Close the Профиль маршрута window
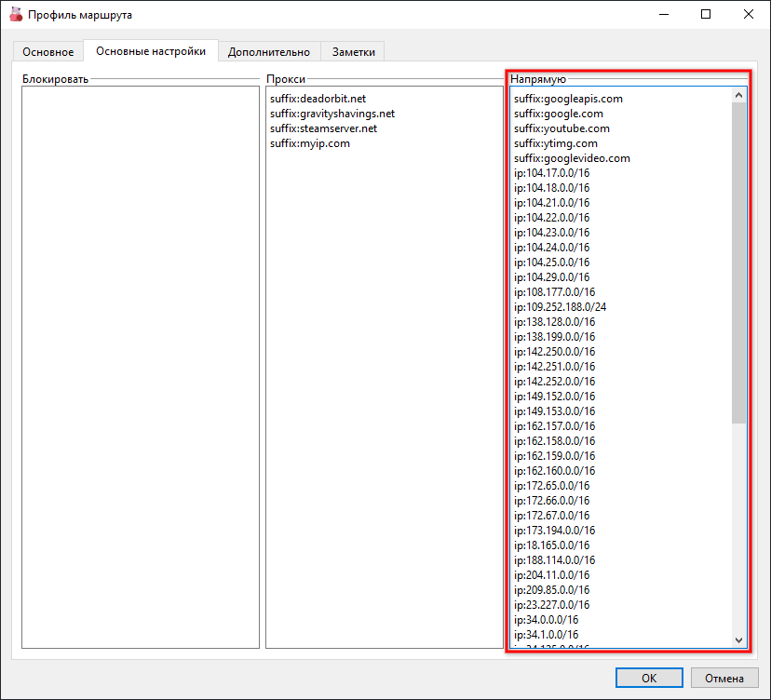The width and height of the screenshot is (771, 700). (x=748, y=14)
